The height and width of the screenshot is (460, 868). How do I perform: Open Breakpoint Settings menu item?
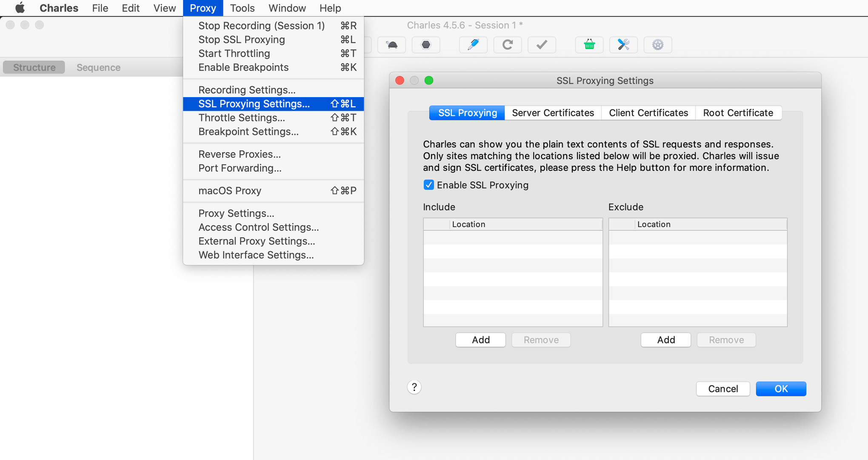coord(273,132)
